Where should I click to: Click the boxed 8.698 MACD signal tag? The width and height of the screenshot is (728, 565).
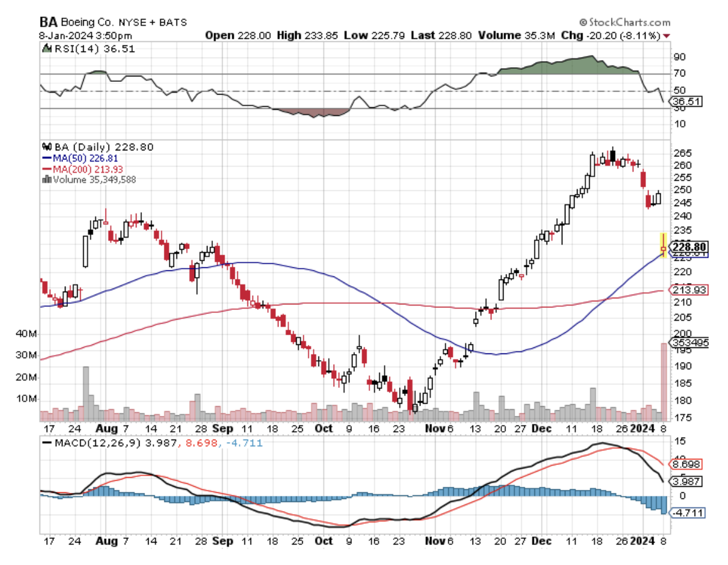tap(687, 464)
